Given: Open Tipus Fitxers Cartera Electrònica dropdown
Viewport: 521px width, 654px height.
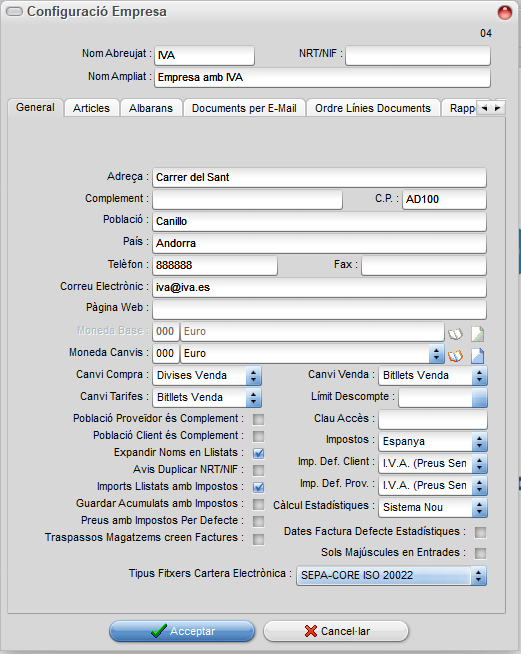Looking at the screenshot, I should [478, 576].
